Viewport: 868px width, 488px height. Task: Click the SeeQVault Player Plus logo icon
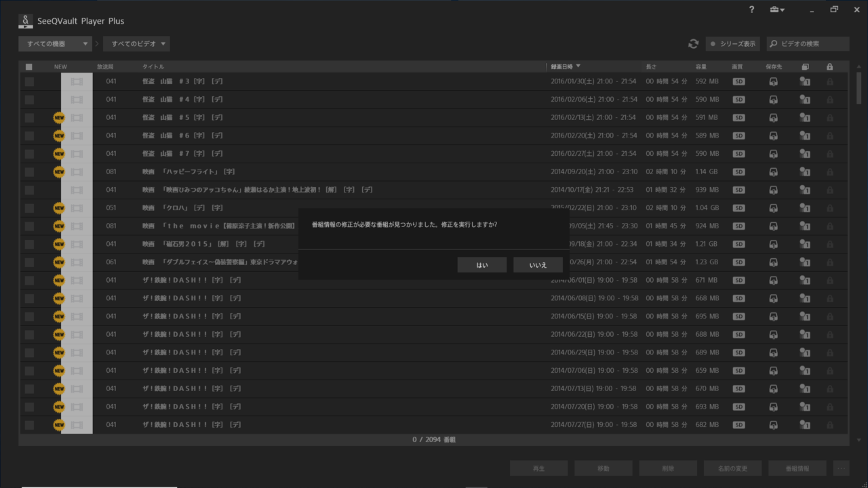point(25,21)
